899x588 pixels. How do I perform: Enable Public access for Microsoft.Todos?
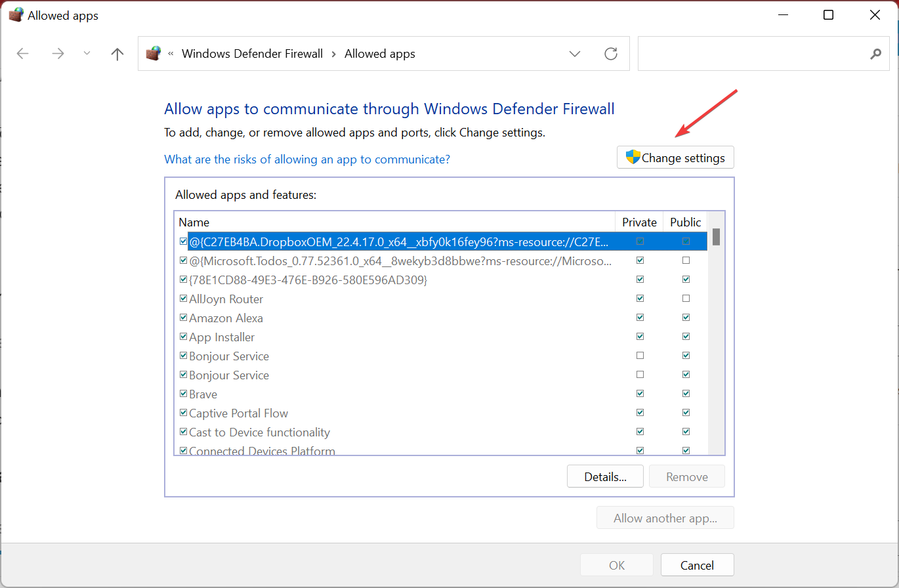pyautogui.click(x=686, y=261)
